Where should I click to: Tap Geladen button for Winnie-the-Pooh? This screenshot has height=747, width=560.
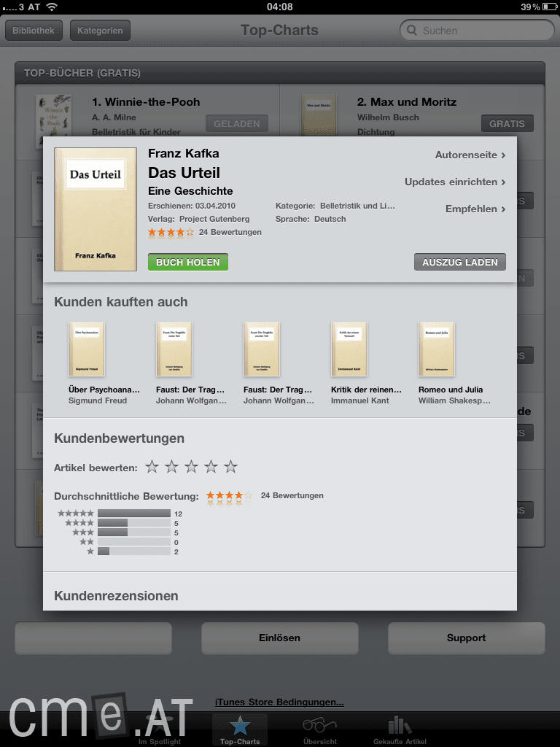point(237,123)
